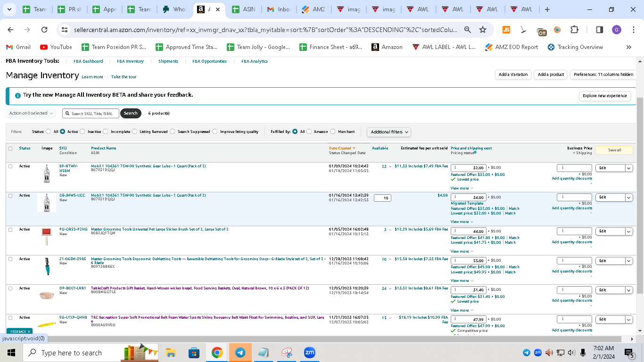Expand available quantity 34 arrow
Viewport: 644px width, 362px height.
tap(390, 288)
